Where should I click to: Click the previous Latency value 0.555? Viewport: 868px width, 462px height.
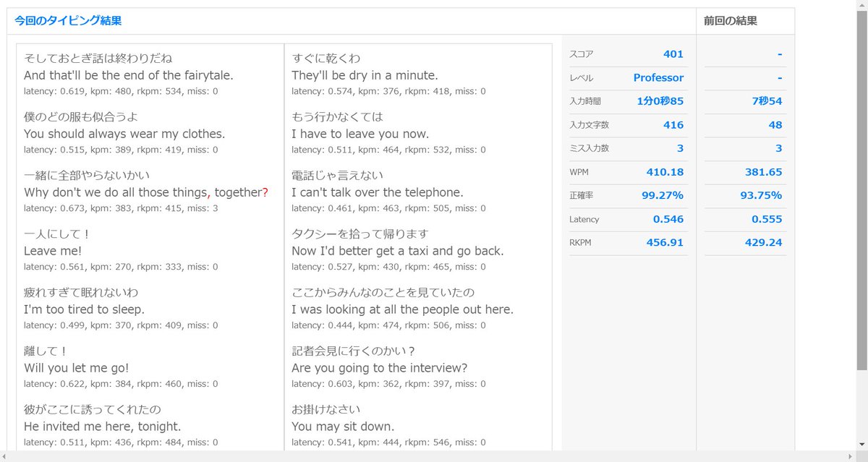coord(767,219)
